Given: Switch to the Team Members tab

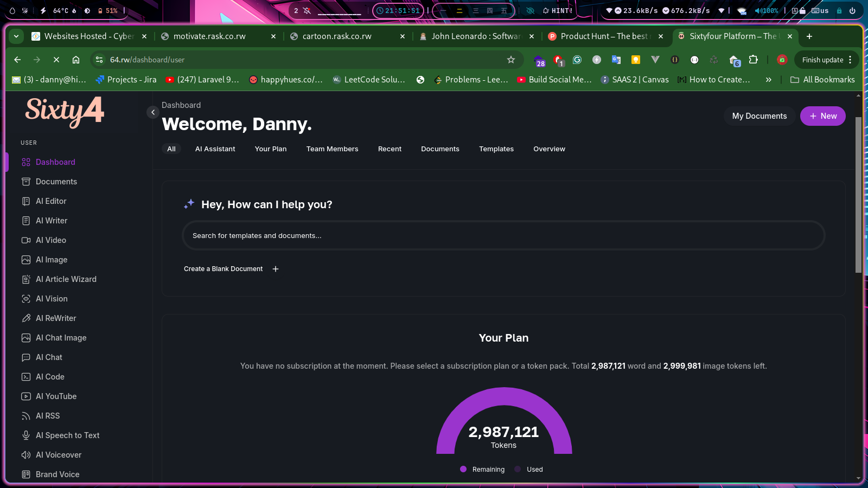Looking at the screenshot, I should (333, 149).
